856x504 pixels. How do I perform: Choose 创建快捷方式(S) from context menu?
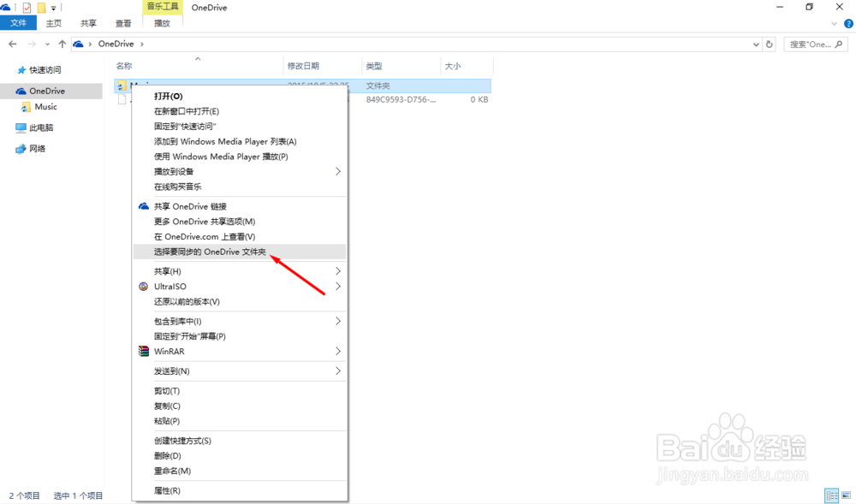coord(239,441)
